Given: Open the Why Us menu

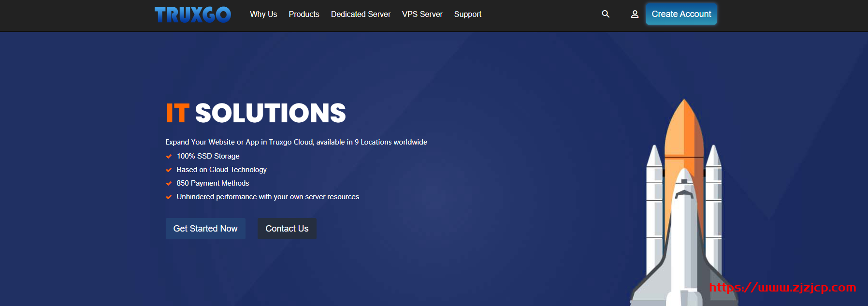Looking at the screenshot, I should [x=263, y=14].
